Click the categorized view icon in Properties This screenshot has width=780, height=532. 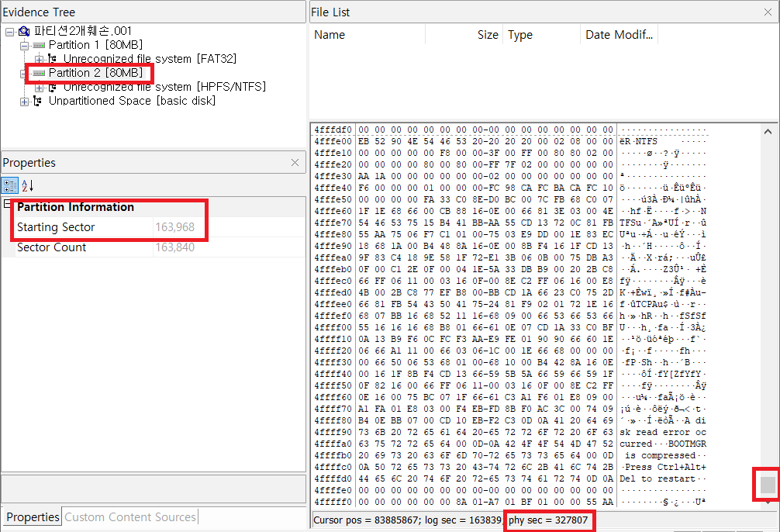tap(10, 185)
